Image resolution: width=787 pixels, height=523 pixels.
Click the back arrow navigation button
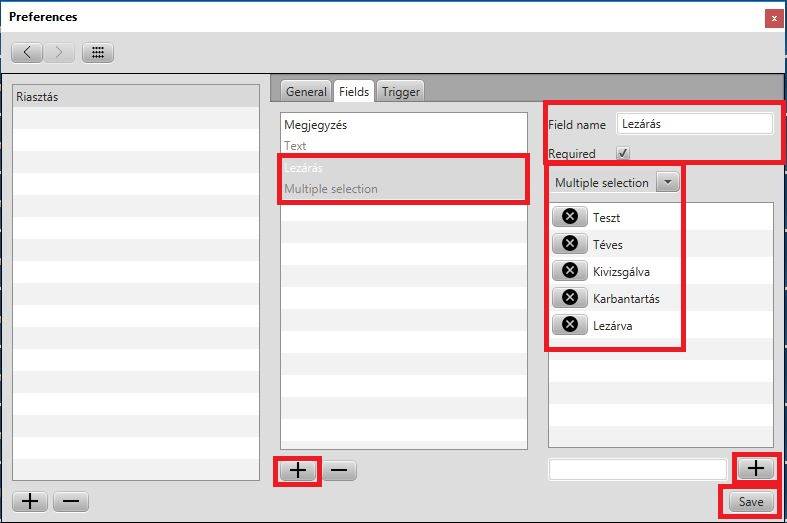tap(27, 53)
